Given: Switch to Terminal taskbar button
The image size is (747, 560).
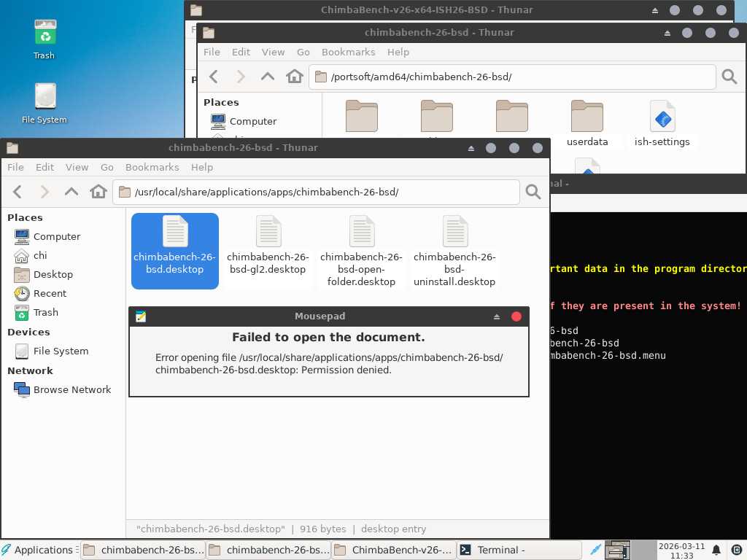Looking at the screenshot, I should click(519, 550).
